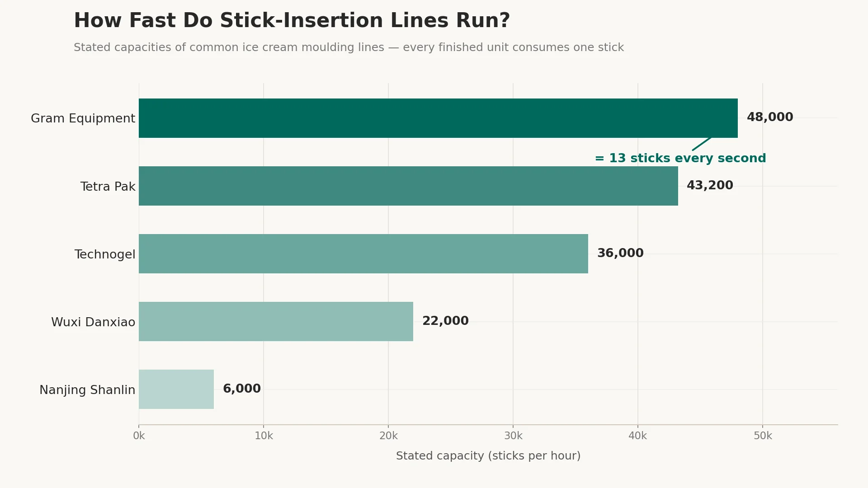This screenshot has height=488, width=868.
Task: Click the 48,000 value label
Action: (770, 117)
